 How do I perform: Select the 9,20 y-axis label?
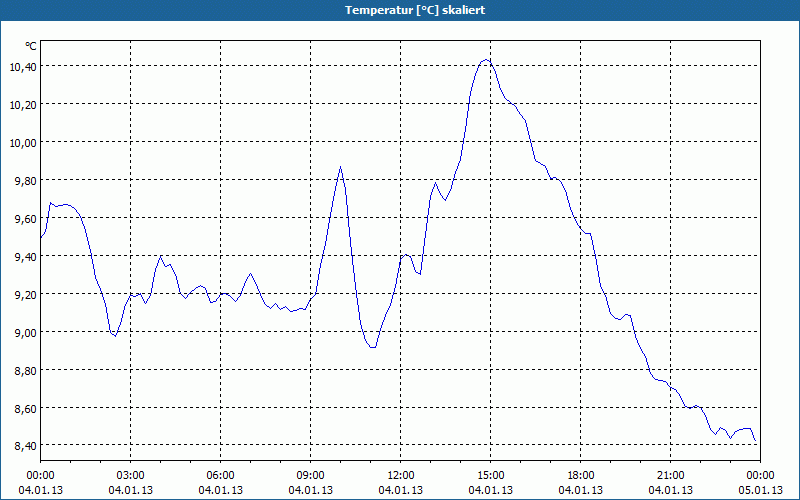tap(26, 294)
